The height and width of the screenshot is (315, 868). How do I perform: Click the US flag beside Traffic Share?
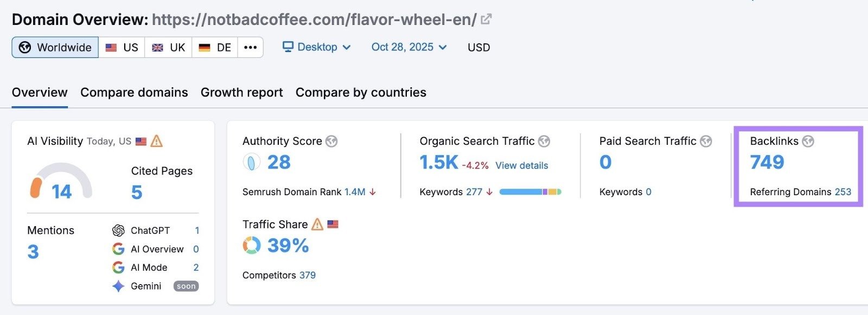click(334, 224)
